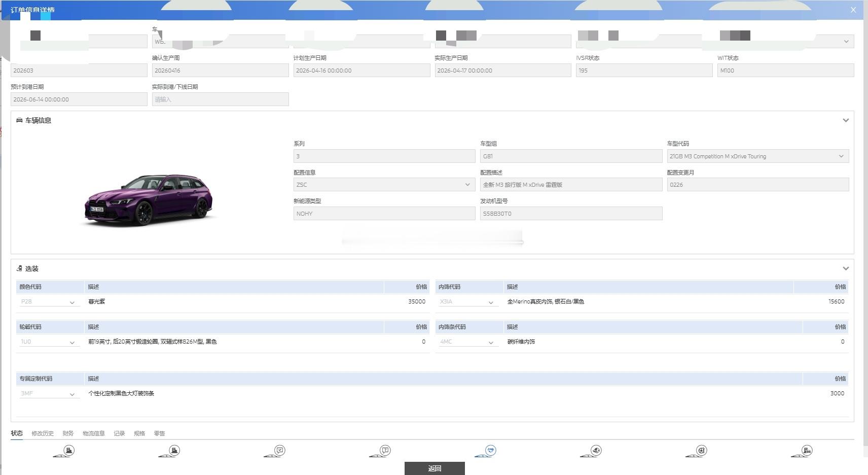The width and height of the screenshot is (868, 475).
Task: Open the 财务 tab
Action: coord(68,433)
